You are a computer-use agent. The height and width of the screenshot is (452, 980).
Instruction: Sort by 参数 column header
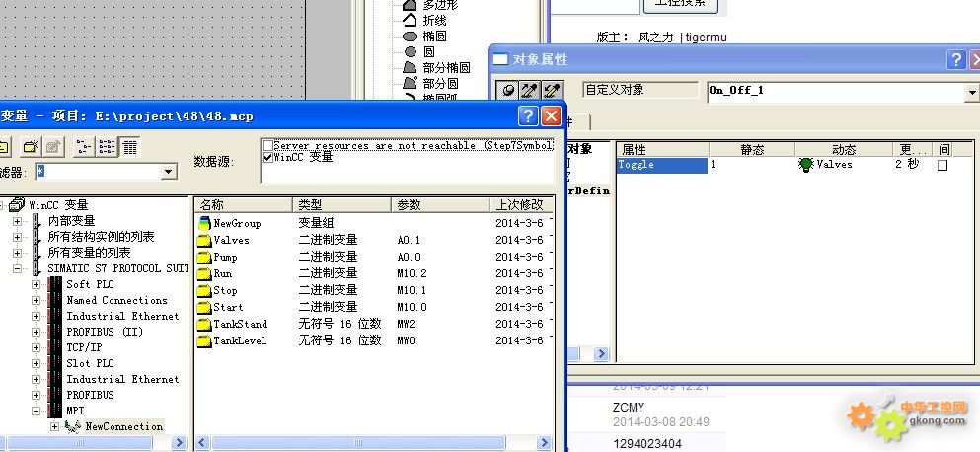[440, 204]
